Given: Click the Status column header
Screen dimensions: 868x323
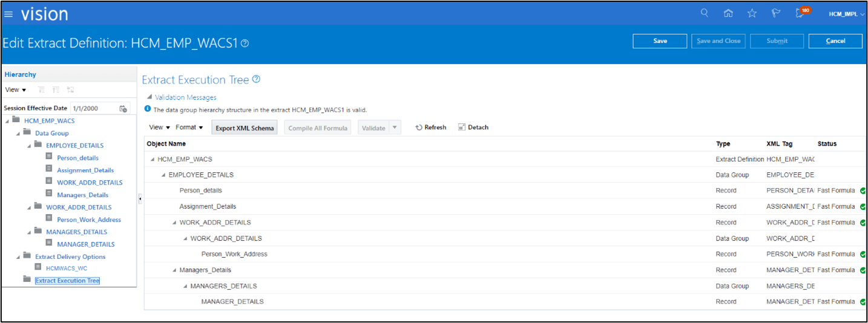Looking at the screenshot, I should click(827, 144).
